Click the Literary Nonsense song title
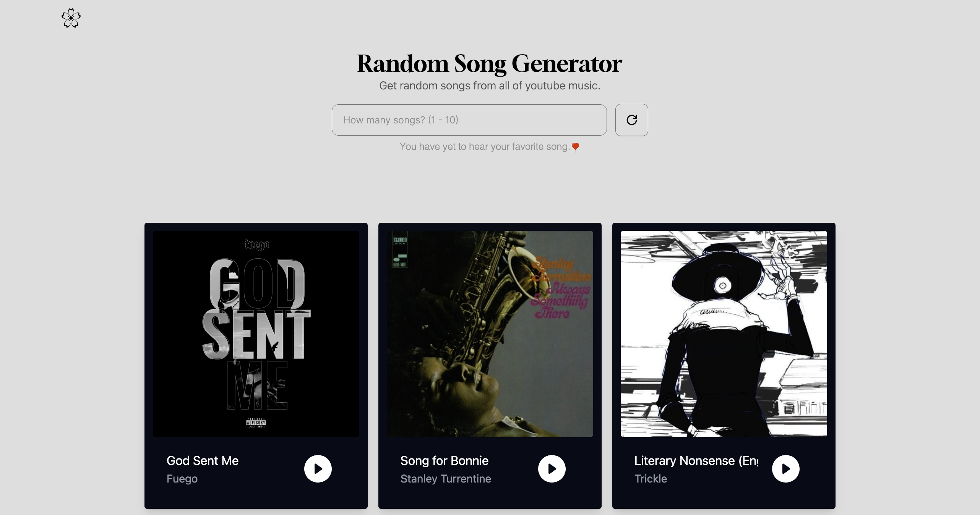 click(696, 461)
